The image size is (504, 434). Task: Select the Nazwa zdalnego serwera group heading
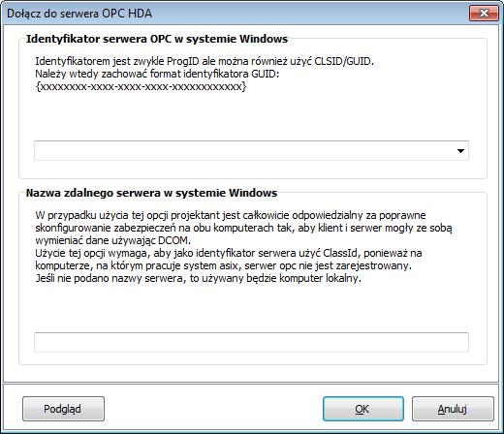pyautogui.click(x=151, y=193)
